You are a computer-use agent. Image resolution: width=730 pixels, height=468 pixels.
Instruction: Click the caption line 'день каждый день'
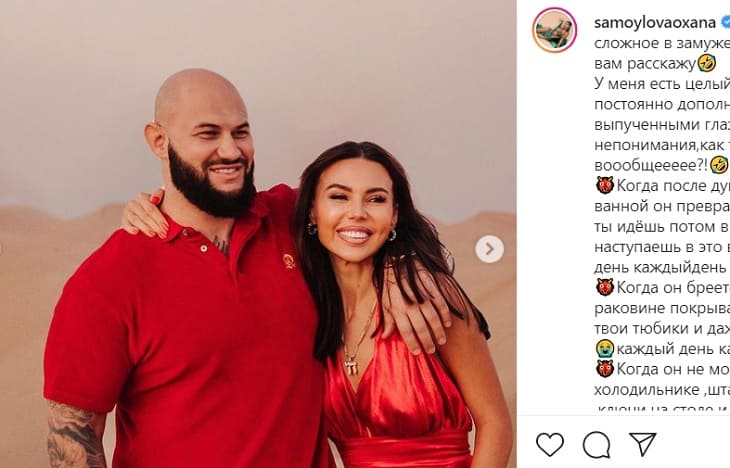[x=661, y=267]
